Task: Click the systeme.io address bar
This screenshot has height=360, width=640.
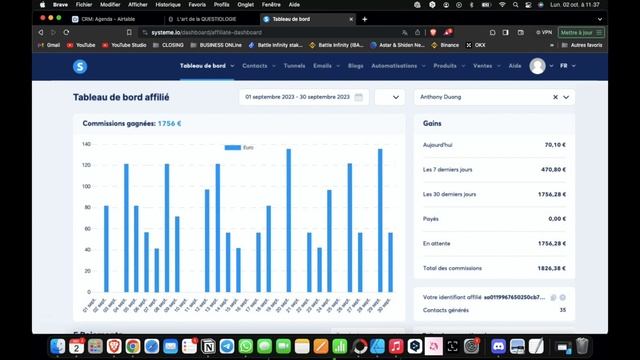Action: (269, 32)
